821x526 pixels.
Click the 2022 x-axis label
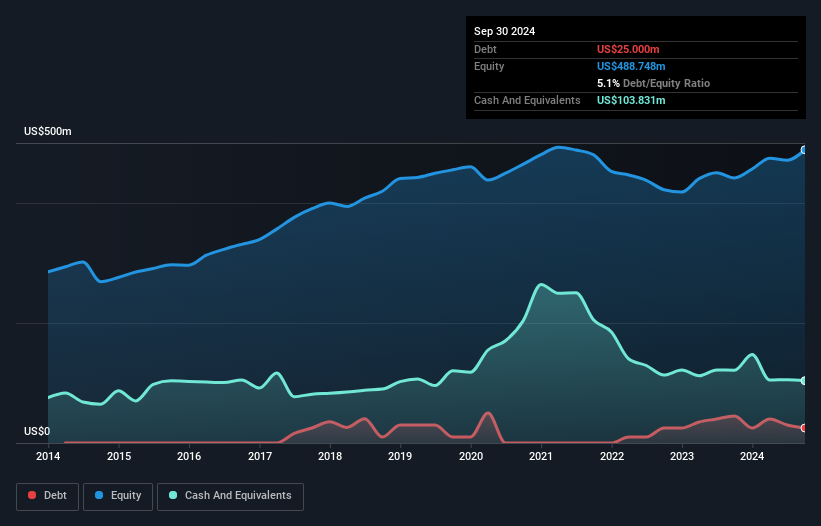click(611, 457)
